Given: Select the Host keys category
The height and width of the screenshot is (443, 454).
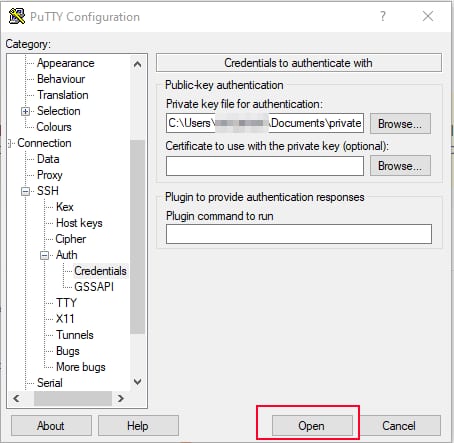Looking at the screenshot, I should pyautogui.click(x=79, y=223).
